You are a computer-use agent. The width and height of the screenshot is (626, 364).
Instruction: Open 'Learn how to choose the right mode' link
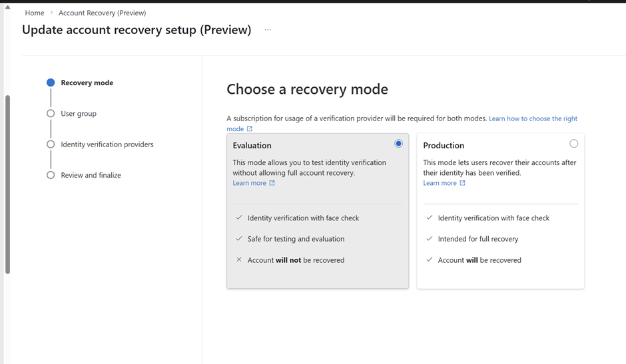coord(533,118)
